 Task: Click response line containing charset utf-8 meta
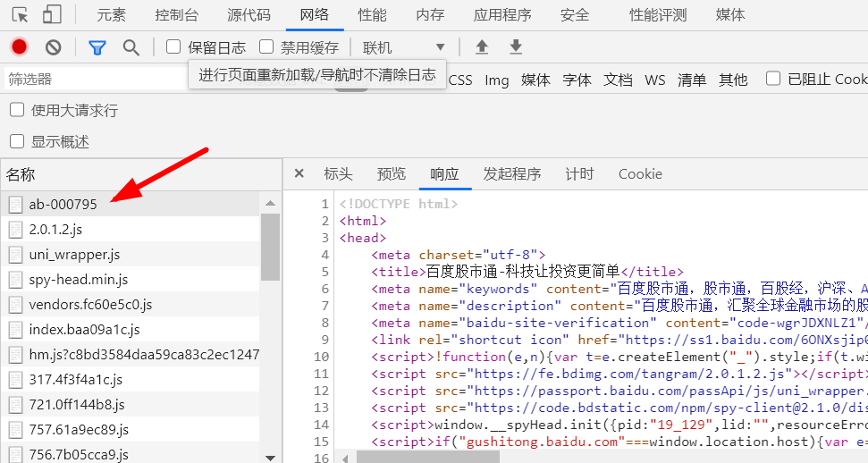459,255
